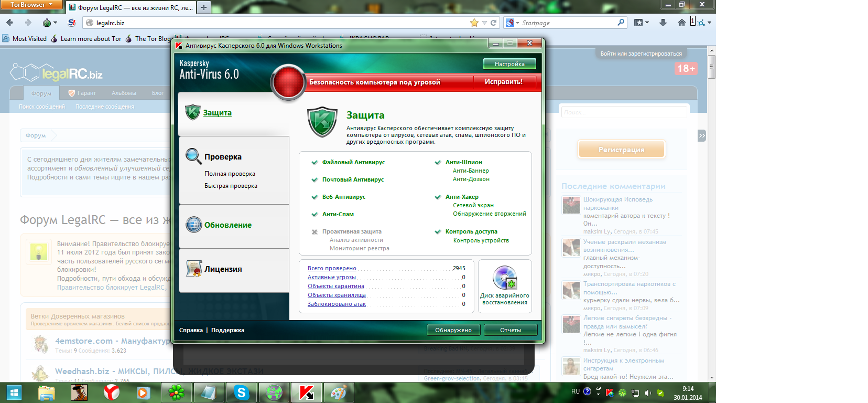868x403 pixels.
Task: Open the Защита section shield icon
Action: click(x=193, y=112)
